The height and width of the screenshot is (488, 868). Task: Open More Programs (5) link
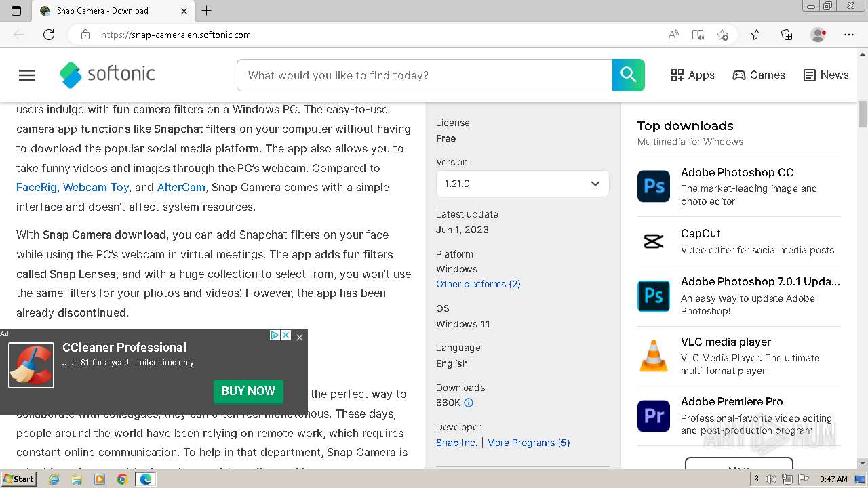coord(528,443)
